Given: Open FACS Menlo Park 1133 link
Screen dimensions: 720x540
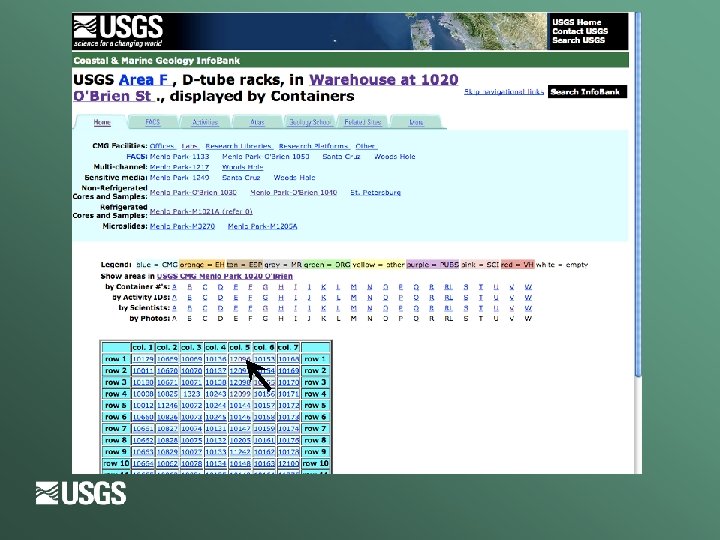Looking at the screenshot, I should 180,157.
